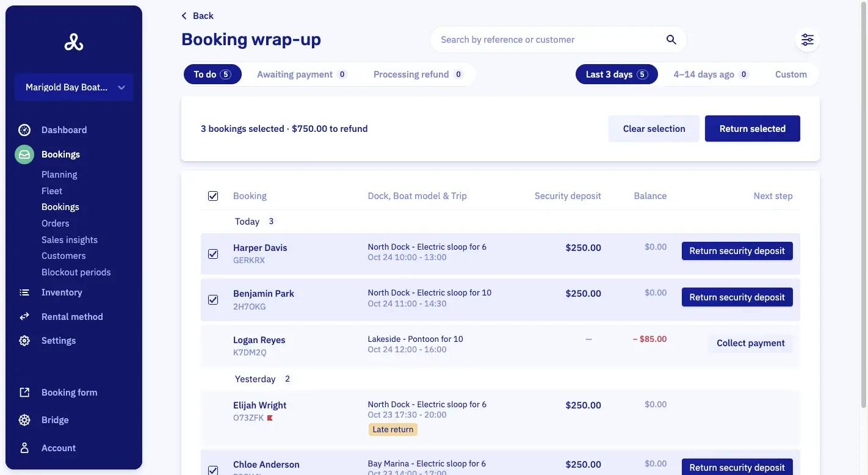Return security deposit for Chloe Anderson
The width and height of the screenshot is (868, 475).
coord(737,466)
